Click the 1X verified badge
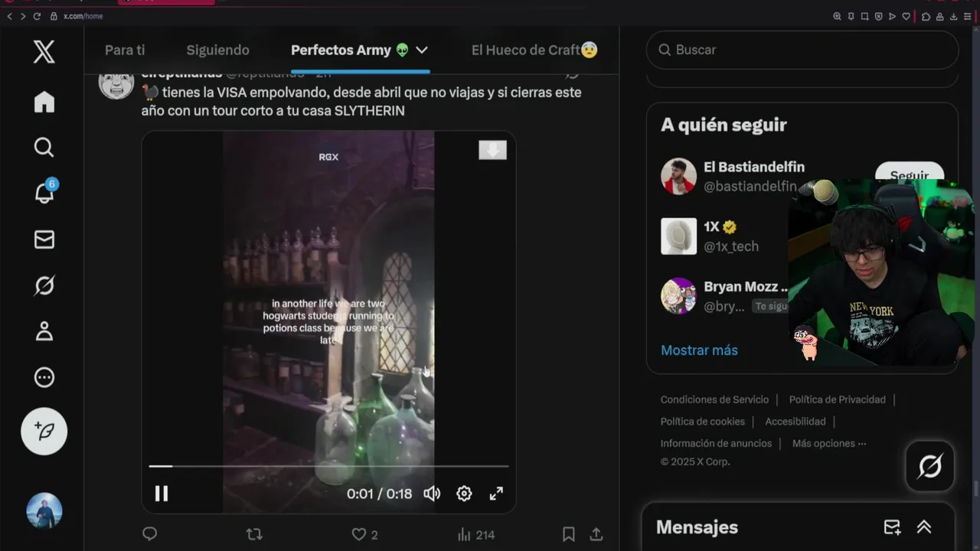This screenshot has width=980, height=551. (730, 227)
